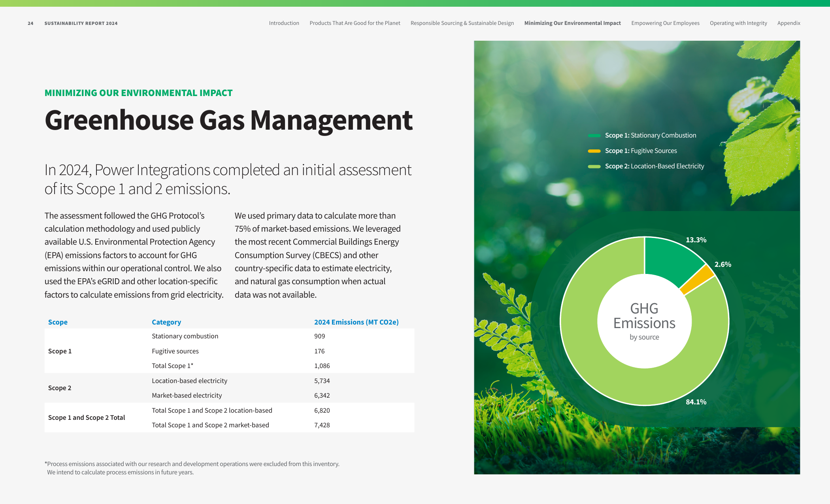The image size is (830, 504).
Task: Select the Fugitive sources category cell
Action: (175, 351)
